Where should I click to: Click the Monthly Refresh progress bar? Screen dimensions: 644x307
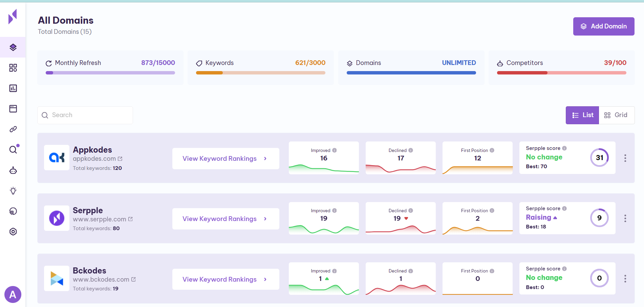coord(110,73)
